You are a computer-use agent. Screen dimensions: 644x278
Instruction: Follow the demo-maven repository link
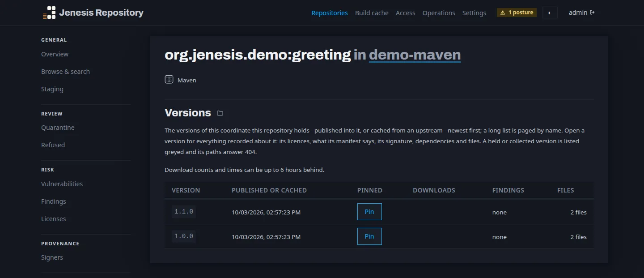415,55
